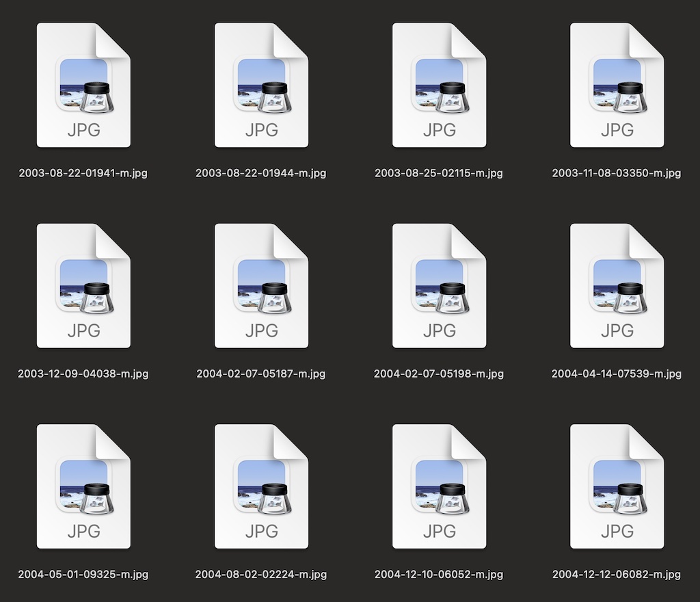Click the filename text 2004-04-14-07539-m.jpg
This screenshot has height=602, width=700.
pos(617,374)
